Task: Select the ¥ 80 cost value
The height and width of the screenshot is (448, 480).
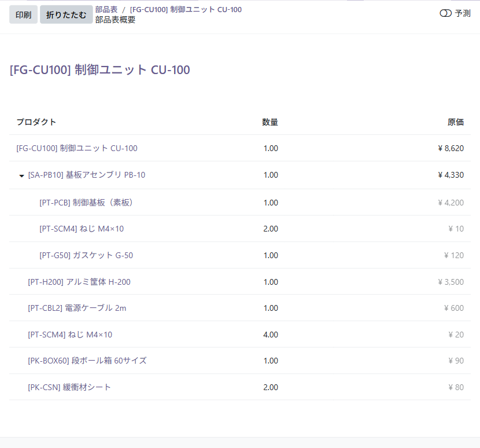Action: pyautogui.click(x=456, y=387)
